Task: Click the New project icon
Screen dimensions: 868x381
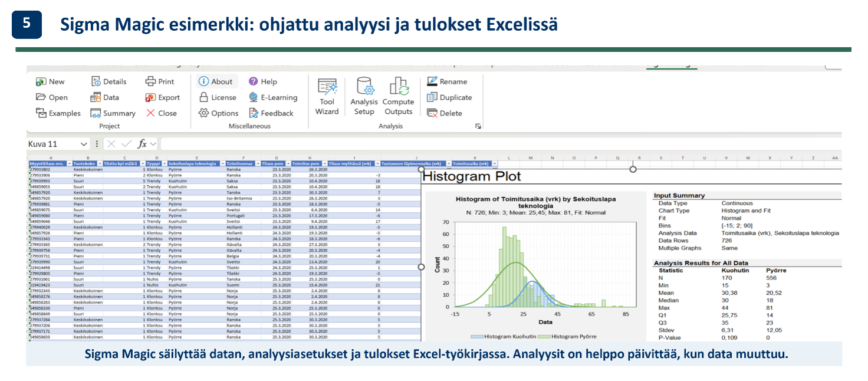Action: click(x=41, y=81)
